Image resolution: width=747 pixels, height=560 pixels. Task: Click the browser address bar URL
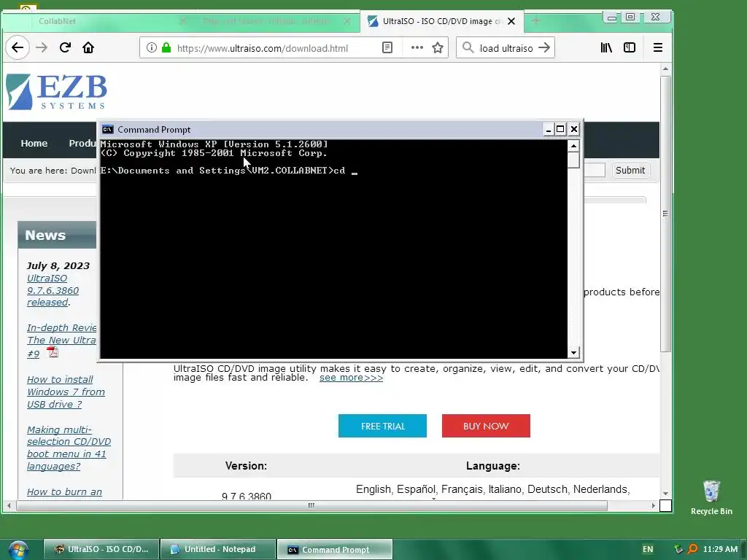(x=262, y=48)
